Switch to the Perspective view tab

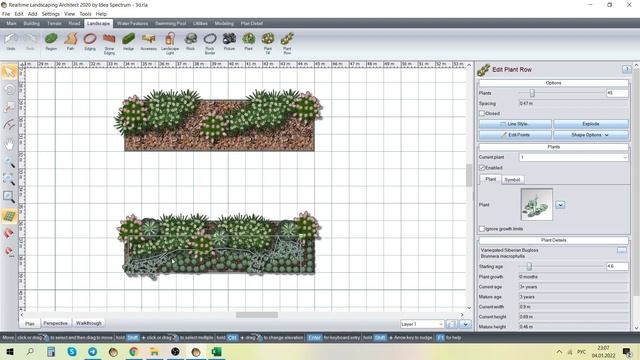[56, 323]
